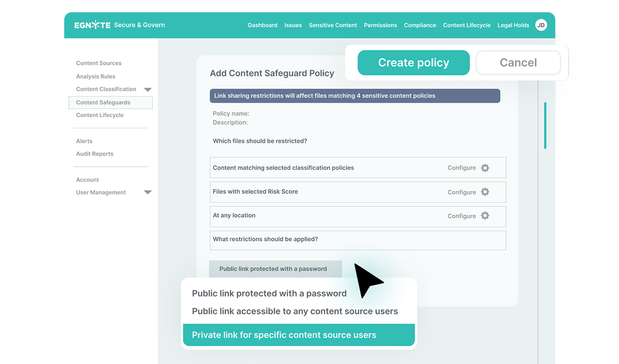Click the teal vertical scrollbar thumb
619x364 pixels.
click(x=545, y=126)
